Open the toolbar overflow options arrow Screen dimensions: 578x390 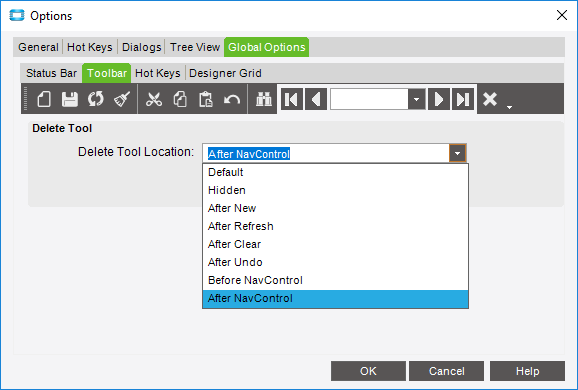click(509, 107)
